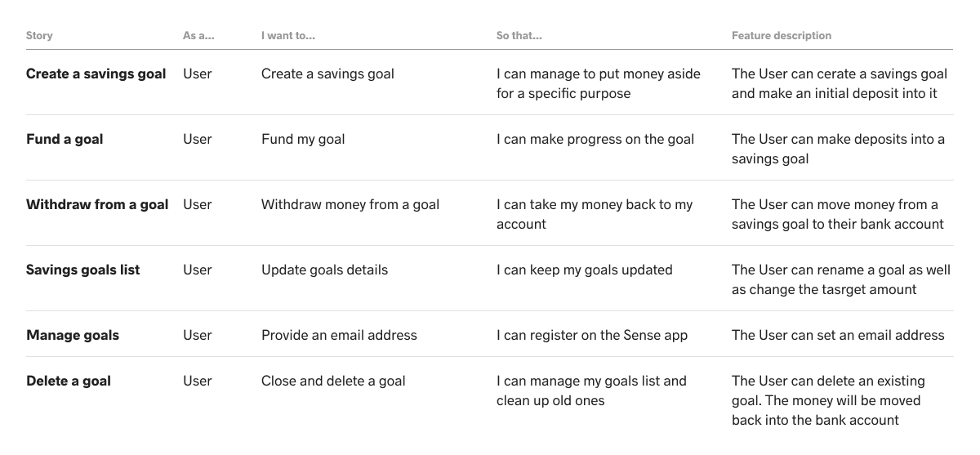Select 'I can register on the Sense app'
Screen dimensions: 980x455
592,335
